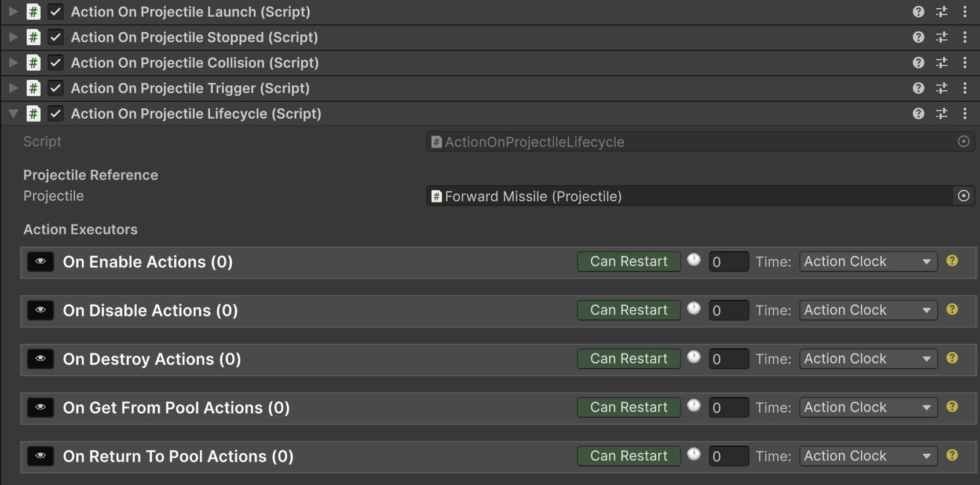
Task: Open more options menu for Projectile Lifecycle script
Action: (965, 113)
